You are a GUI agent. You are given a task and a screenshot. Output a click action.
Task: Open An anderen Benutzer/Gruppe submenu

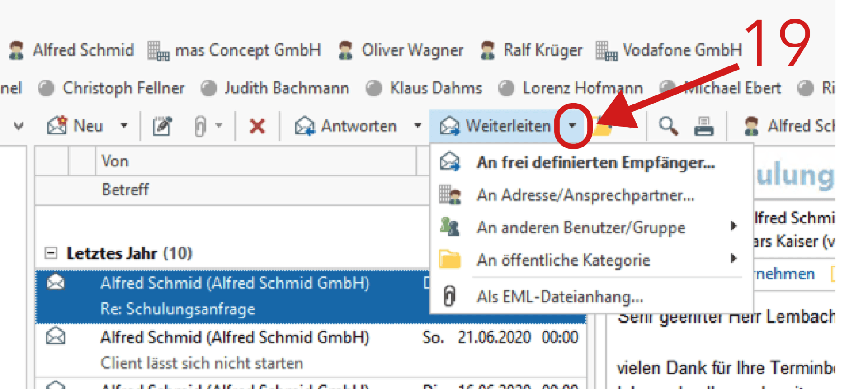[x=591, y=228]
